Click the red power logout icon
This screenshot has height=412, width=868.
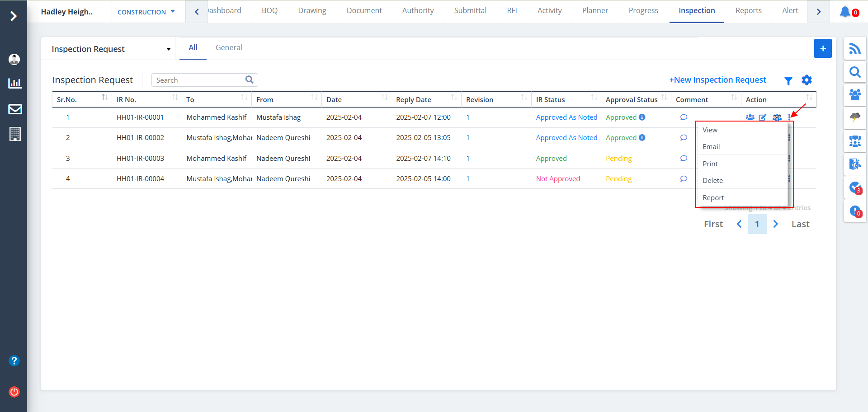pos(14,392)
